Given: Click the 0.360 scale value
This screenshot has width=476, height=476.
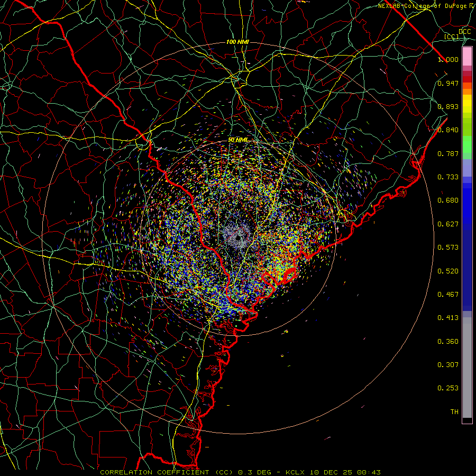Looking at the screenshot, I should (448, 342).
